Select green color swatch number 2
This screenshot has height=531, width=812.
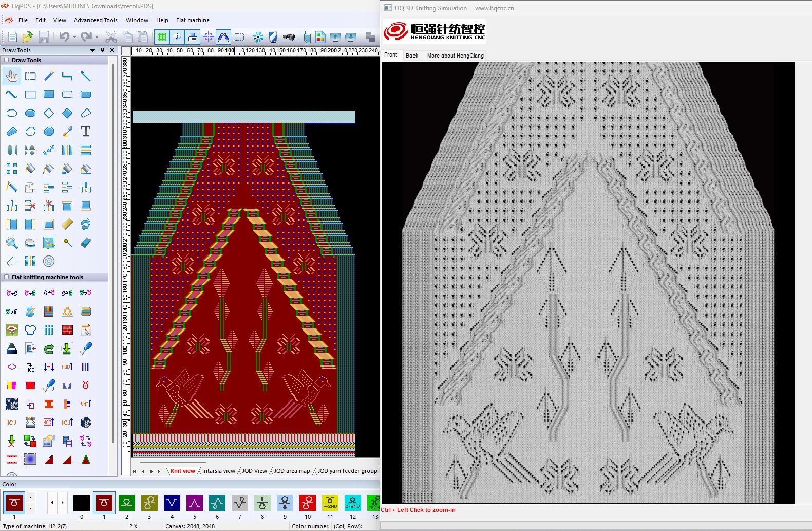coord(127,503)
